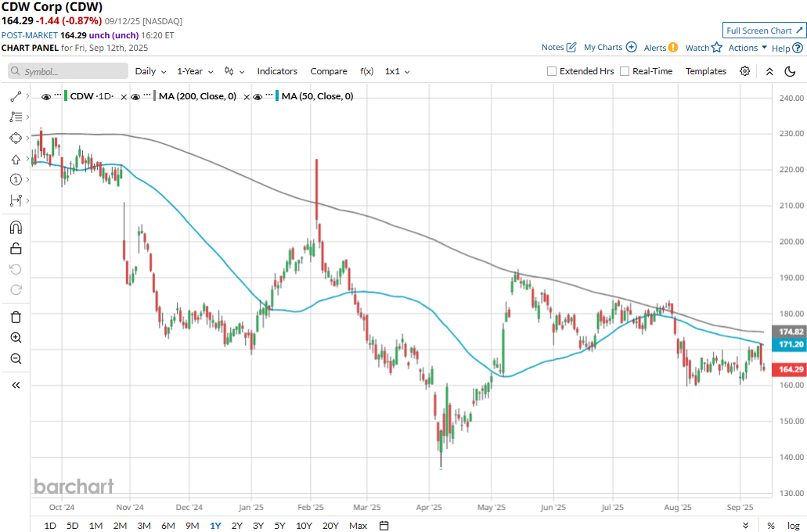Open the options dots for MA (50, Close, 0)
The width and height of the screenshot is (807, 532).
point(270,95)
